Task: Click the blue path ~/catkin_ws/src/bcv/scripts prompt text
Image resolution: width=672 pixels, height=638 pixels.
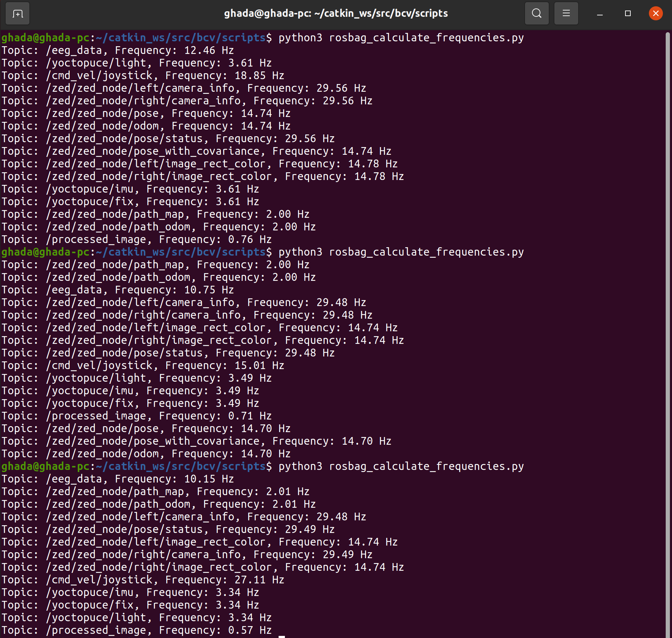Action: pyautogui.click(x=179, y=37)
